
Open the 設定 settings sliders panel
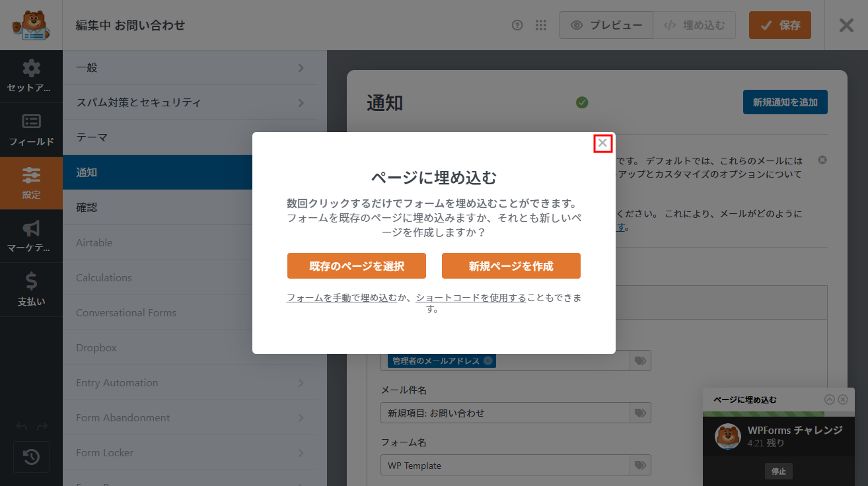pyautogui.click(x=31, y=183)
